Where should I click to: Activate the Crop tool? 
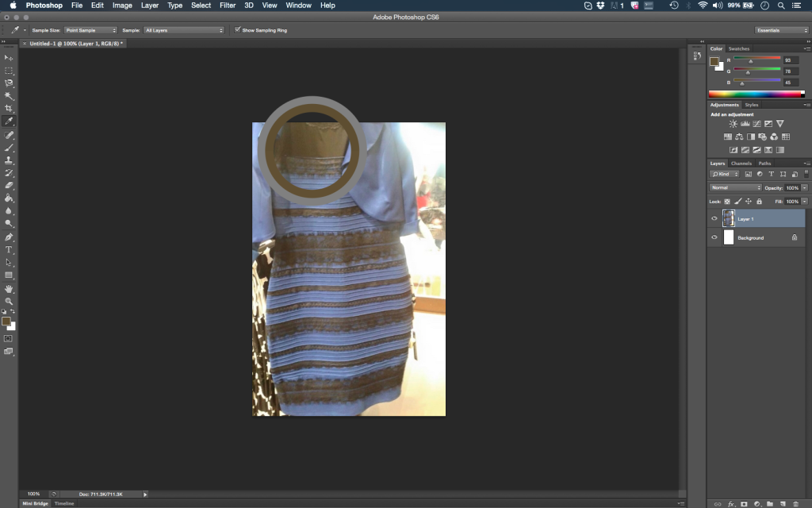point(10,108)
